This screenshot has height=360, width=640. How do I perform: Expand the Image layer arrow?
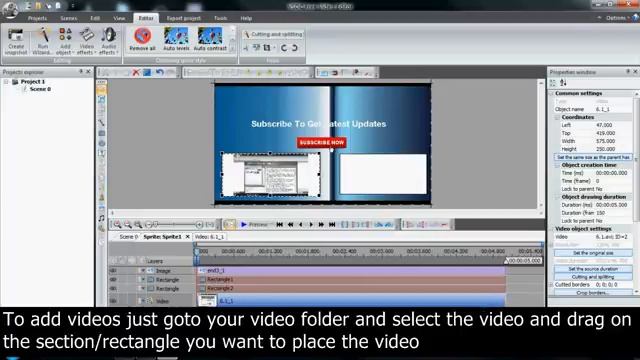coord(143,270)
